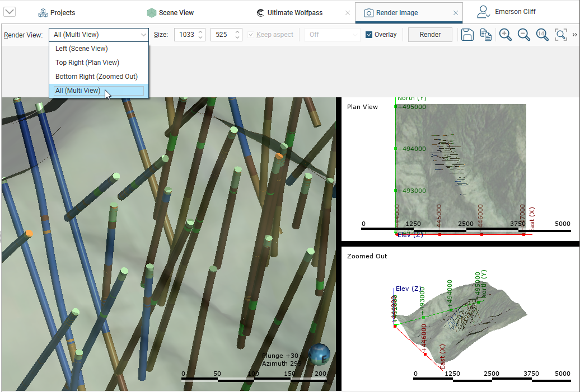Close the Ultimate Wolfpass tab

[347, 13]
